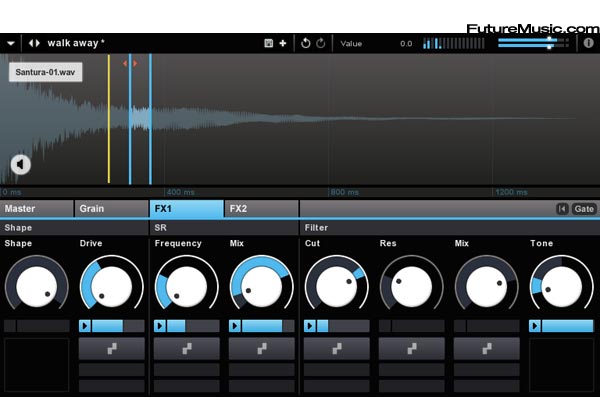Click the 400 ms timeline label
Screen dimensions: 600x415
[x=181, y=192]
